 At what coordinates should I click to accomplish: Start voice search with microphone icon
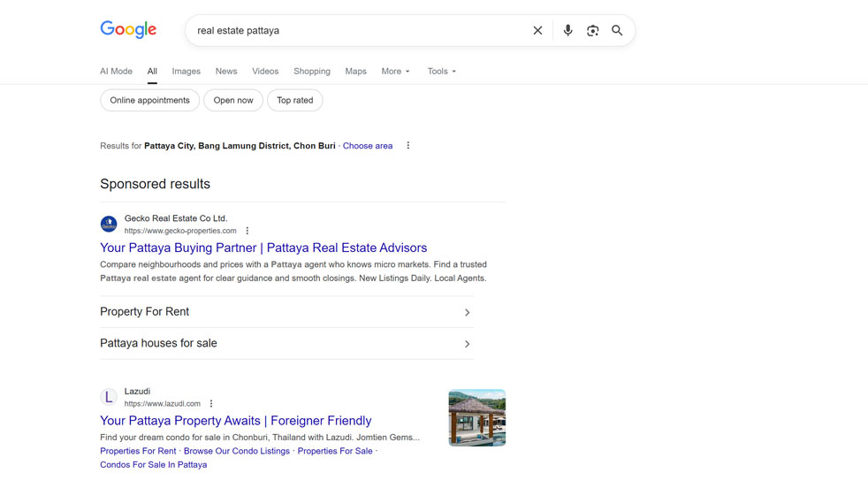click(567, 31)
